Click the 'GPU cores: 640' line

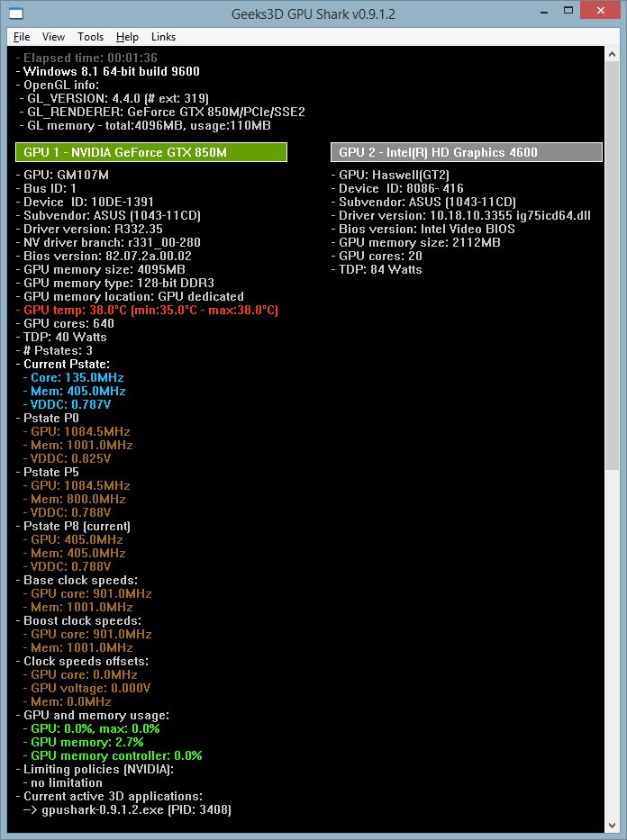click(65, 323)
